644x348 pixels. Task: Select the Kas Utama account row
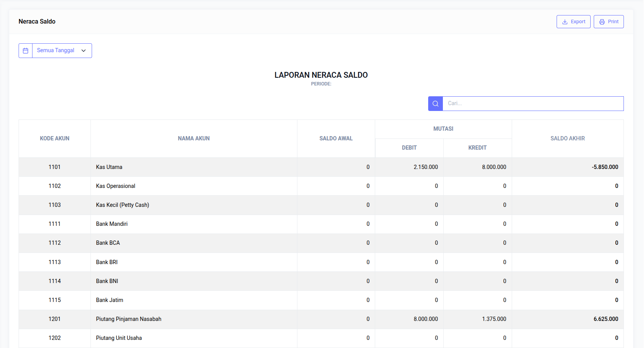click(109, 167)
